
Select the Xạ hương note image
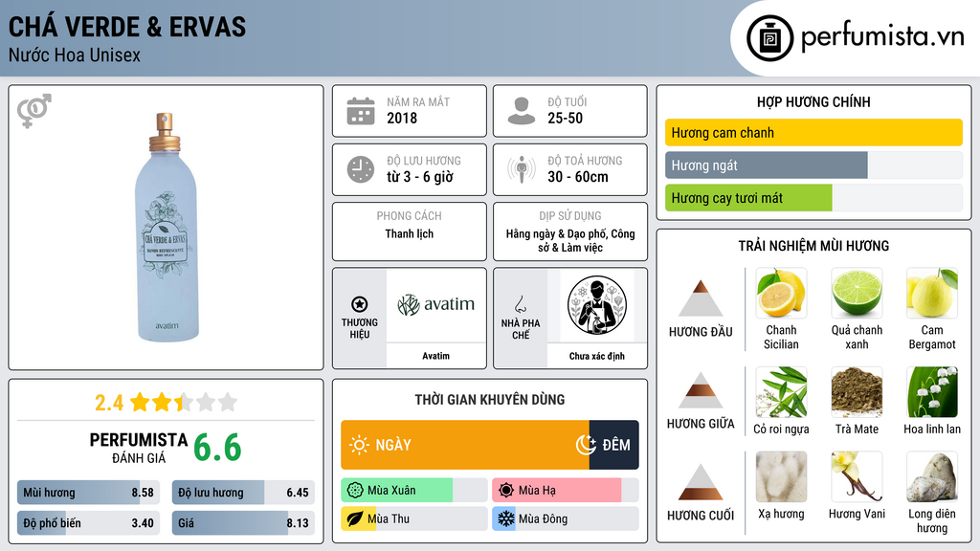click(781, 476)
